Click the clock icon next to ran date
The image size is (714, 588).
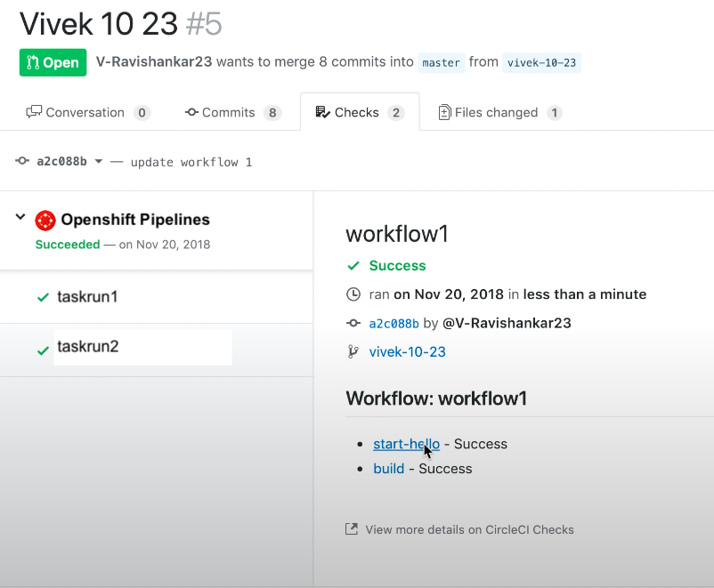[x=353, y=294]
